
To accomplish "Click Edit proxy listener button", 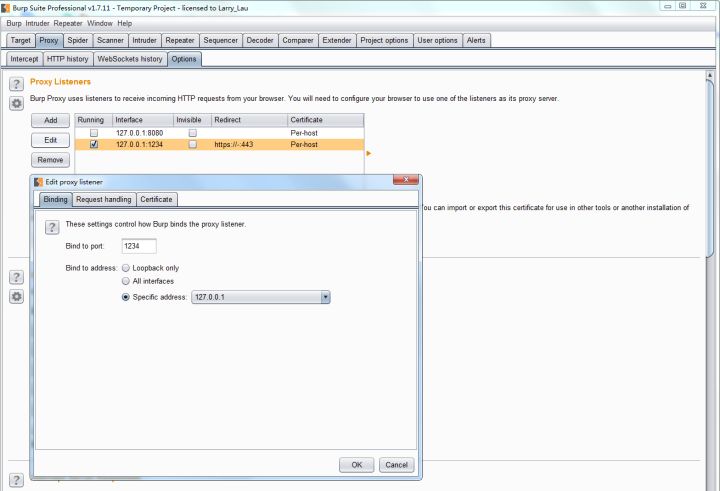I will 51,140.
